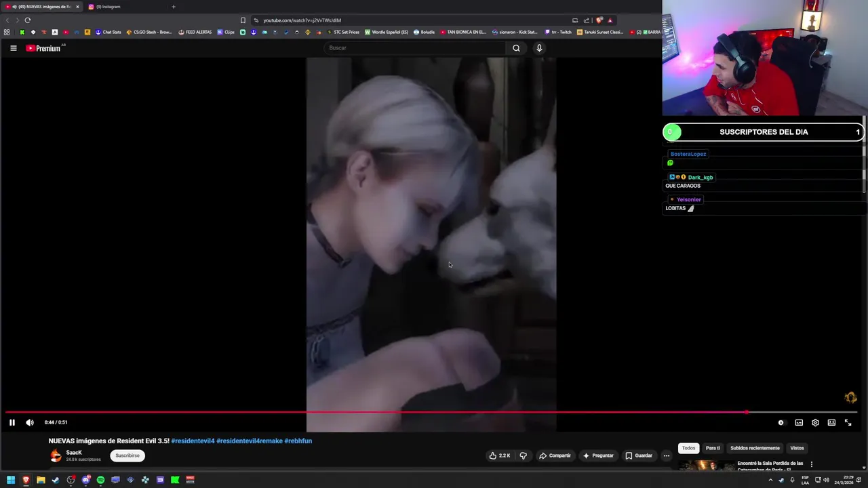Dislike the video with thumbs down
Screen dimensions: 868x488
(523, 455)
